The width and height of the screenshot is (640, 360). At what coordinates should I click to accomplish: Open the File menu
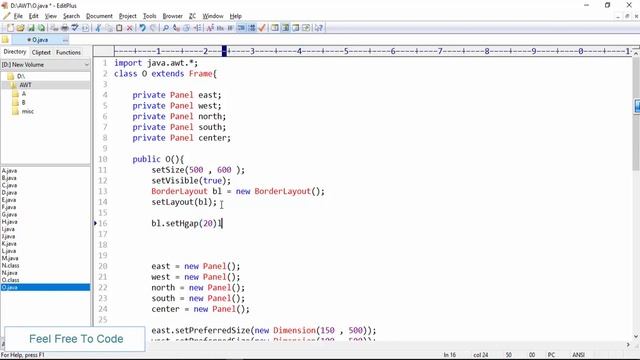click(x=18, y=16)
